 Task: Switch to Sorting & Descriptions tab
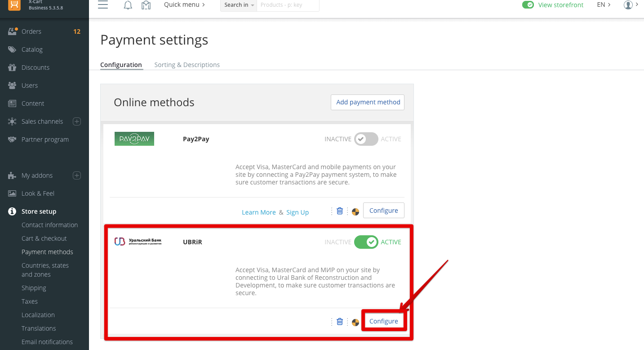click(x=187, y=65)
